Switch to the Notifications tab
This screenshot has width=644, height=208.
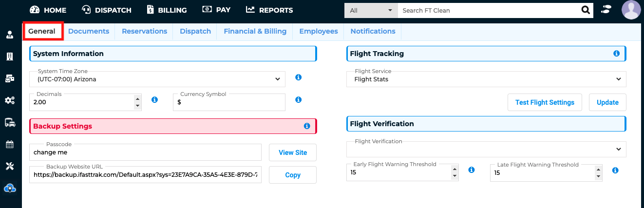[373, 31]
